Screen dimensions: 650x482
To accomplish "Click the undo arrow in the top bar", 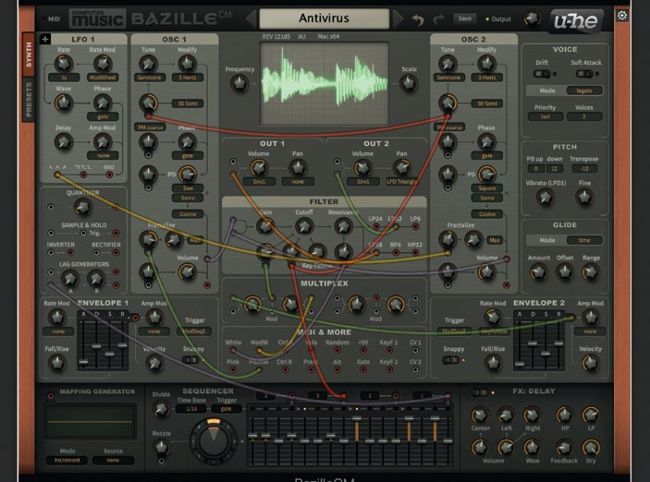I will click(x=418, y=19).
